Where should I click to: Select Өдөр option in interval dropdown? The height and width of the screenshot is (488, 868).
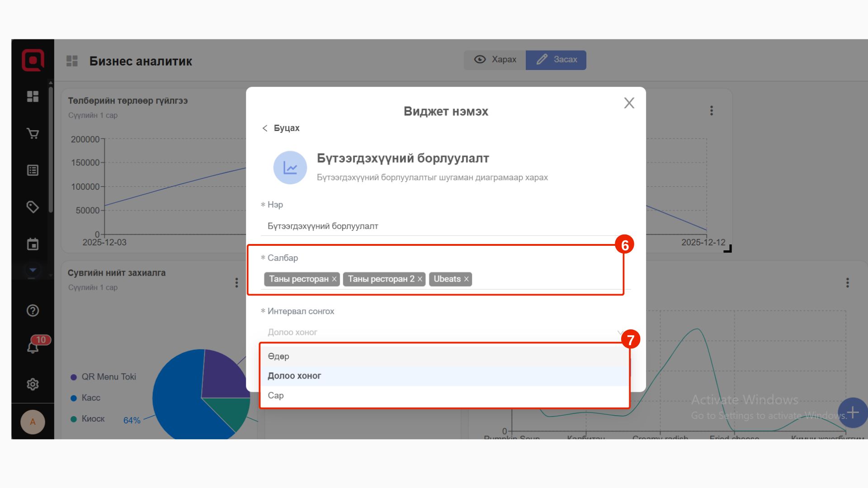[278, 356]
